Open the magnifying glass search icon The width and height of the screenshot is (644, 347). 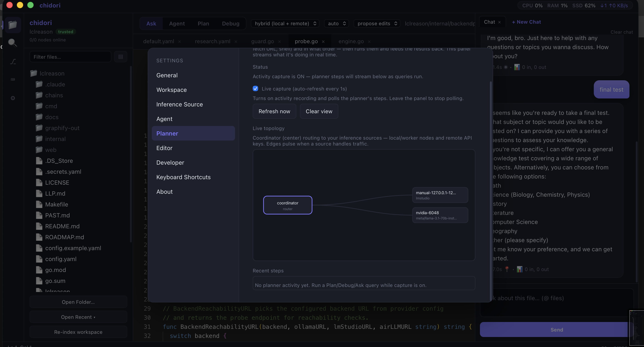(x=12, y=43)
